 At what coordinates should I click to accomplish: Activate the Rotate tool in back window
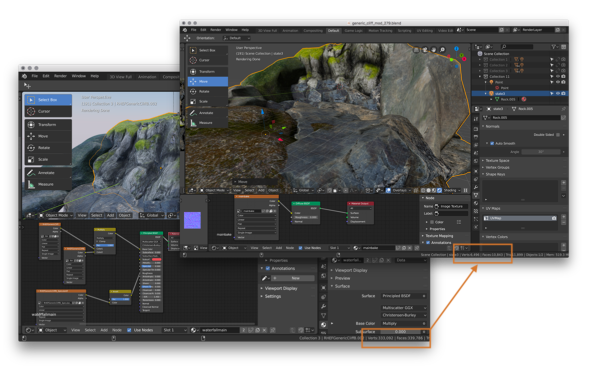point(48,148)
